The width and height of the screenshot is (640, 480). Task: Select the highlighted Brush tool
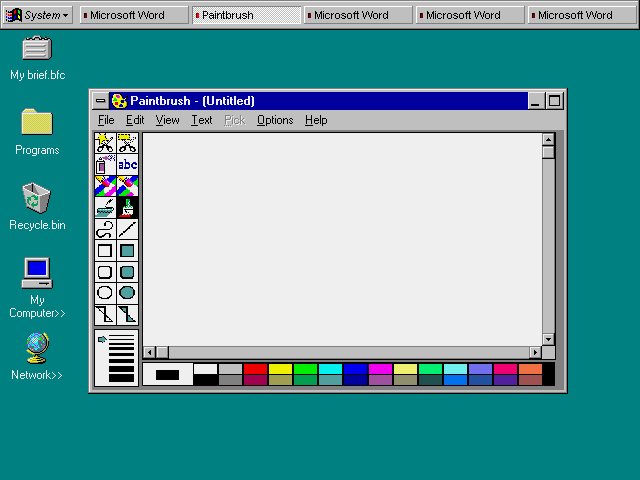click(x=127, y=207)
